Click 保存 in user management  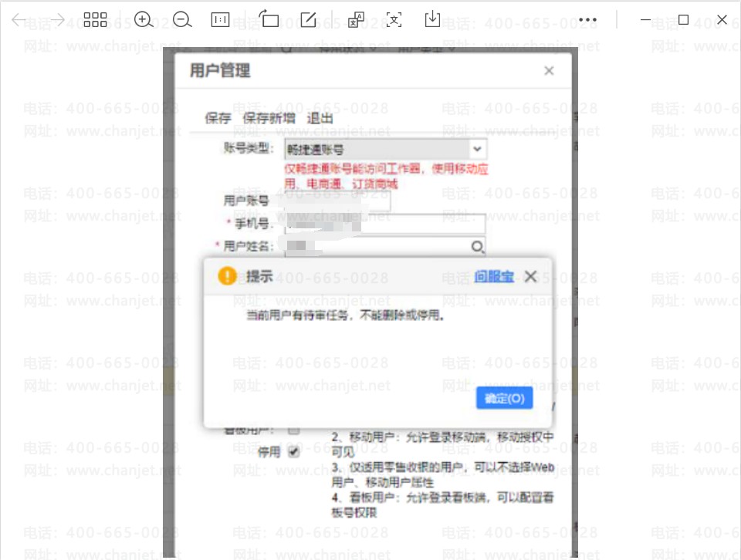coord(218,118)
